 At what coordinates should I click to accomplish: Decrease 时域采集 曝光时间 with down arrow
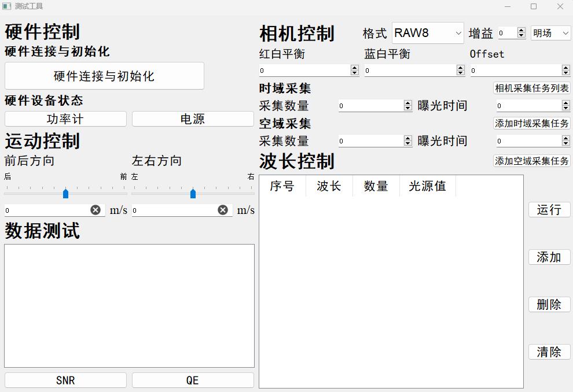click(x=566, y=109)
